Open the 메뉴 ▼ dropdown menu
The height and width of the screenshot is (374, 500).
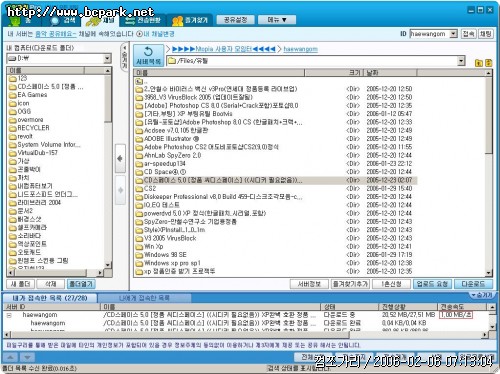click(x=277, y=20)
